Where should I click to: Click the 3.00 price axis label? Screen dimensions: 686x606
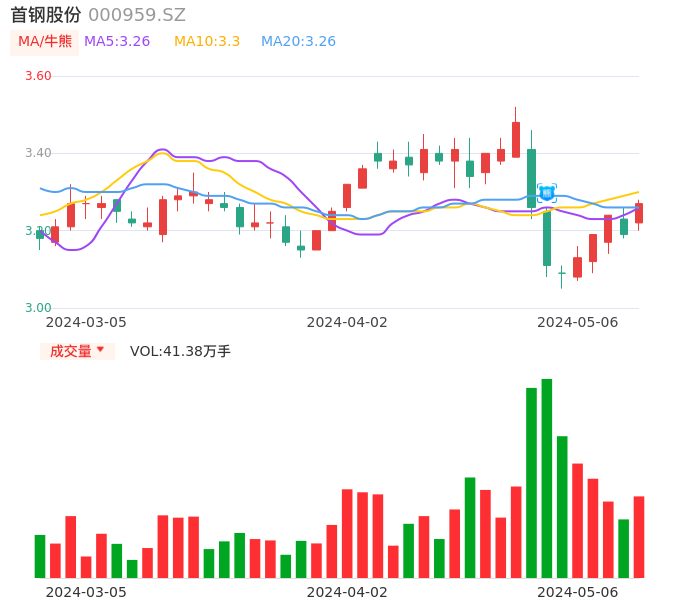click(38, 308)
